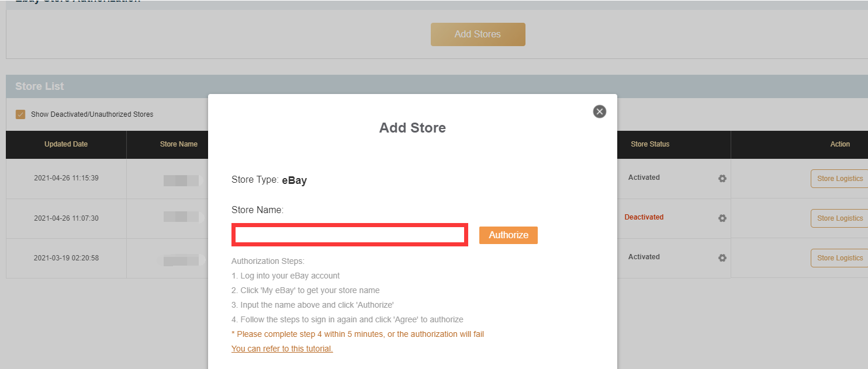Open Store Logistics for the 2021-03-19 store

(839, 258)
